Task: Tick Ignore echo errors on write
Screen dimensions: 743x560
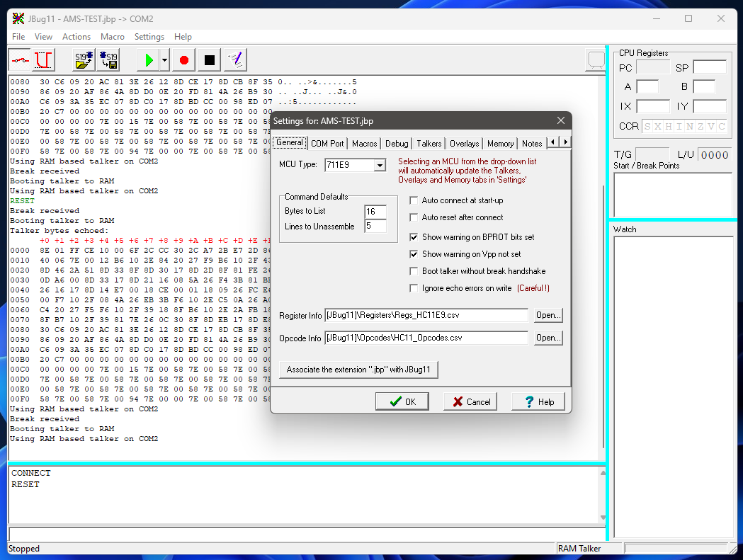Action: click(414, 288)
